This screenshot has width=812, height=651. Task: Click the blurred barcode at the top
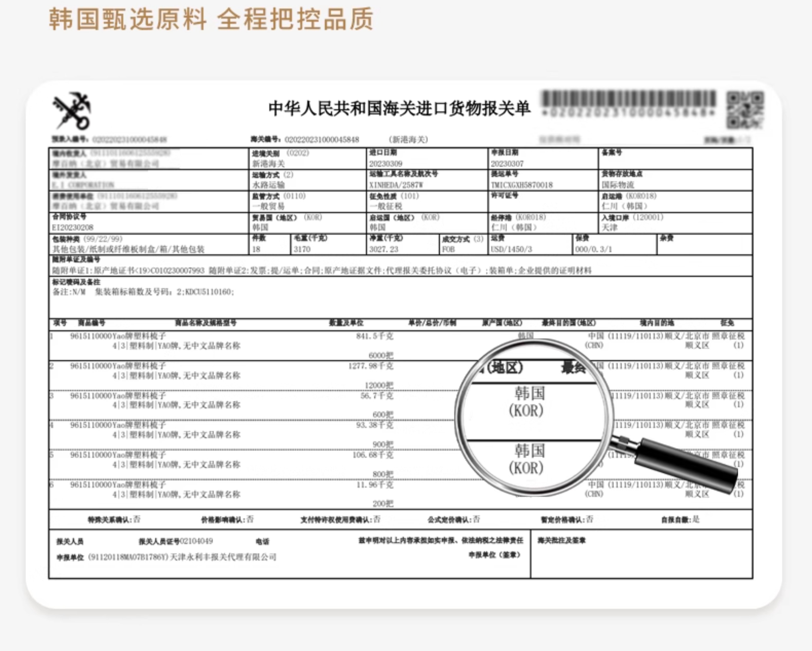(628, 100)
